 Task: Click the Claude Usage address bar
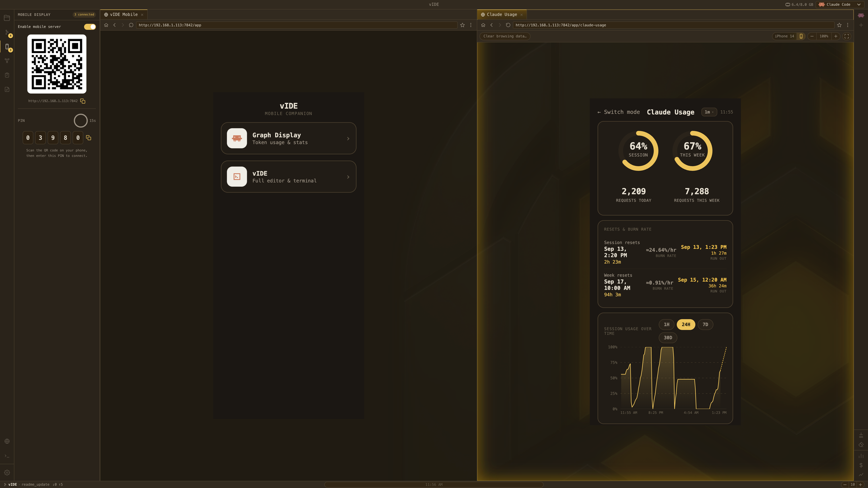point(673,25)
